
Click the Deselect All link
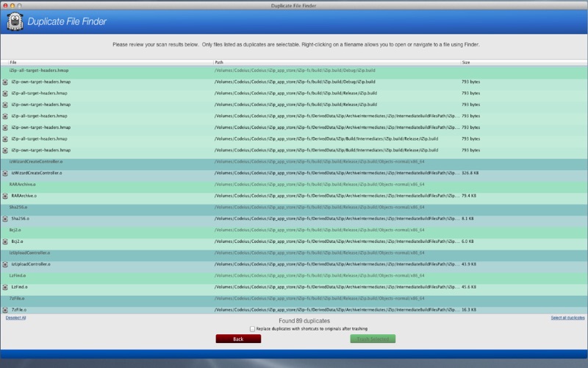(15, 318)
